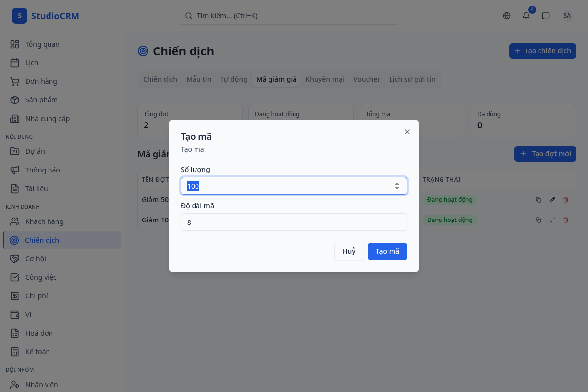The width and height of the screenshot is (588, 392).
Task: Go to Khách hàng in the sidebar
Action: pos(45,221)
